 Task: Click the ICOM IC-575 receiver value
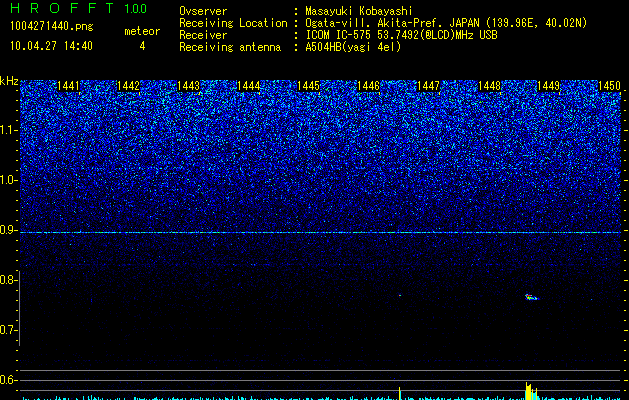tap(401, 35)
